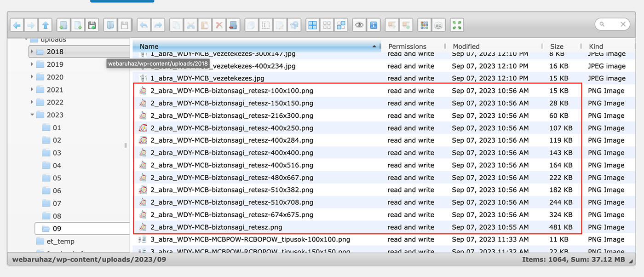Click the invert selection toolbar icon
This screenshot has width=644, height=277.
341,25
